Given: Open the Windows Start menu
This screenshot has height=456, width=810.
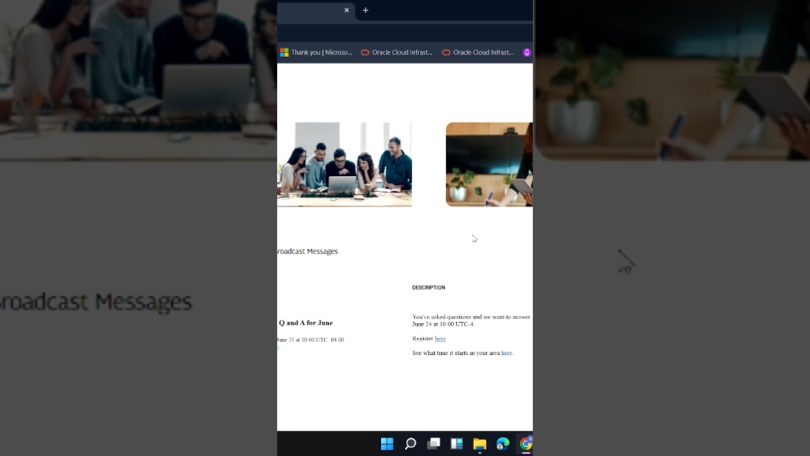Looking at the screenshot, I should pos(387,444).
